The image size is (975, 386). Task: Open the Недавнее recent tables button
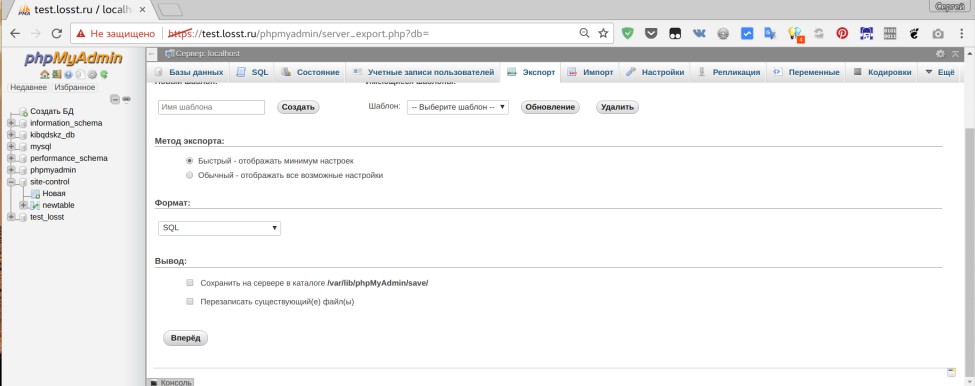tap(29, 87)
